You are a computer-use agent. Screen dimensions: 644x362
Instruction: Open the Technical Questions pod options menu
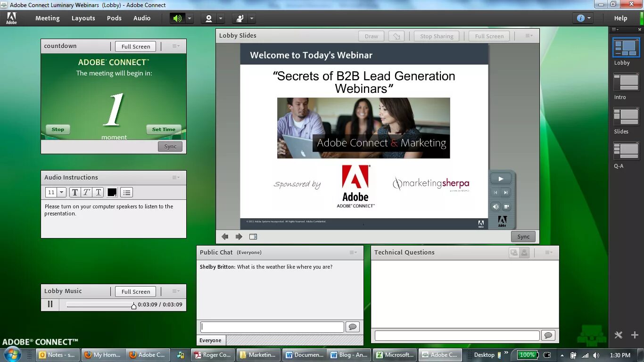point(549,253)
